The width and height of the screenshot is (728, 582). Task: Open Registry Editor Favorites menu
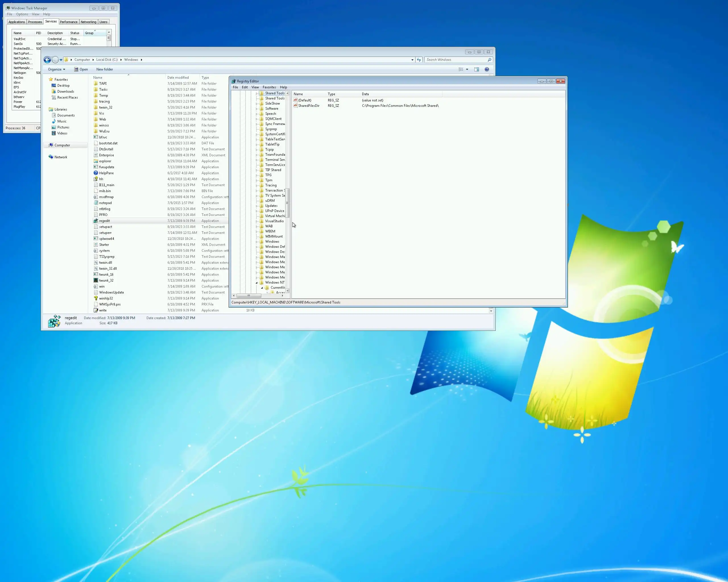click(x=269, y=87)
